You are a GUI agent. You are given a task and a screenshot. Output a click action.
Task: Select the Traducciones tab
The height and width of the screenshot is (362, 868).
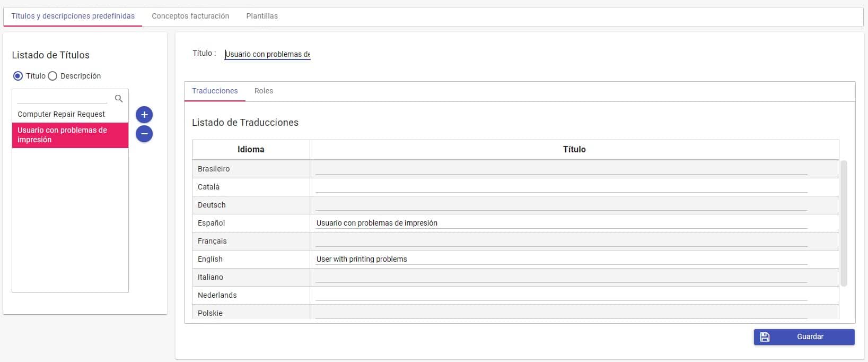[x=215, y=91]
